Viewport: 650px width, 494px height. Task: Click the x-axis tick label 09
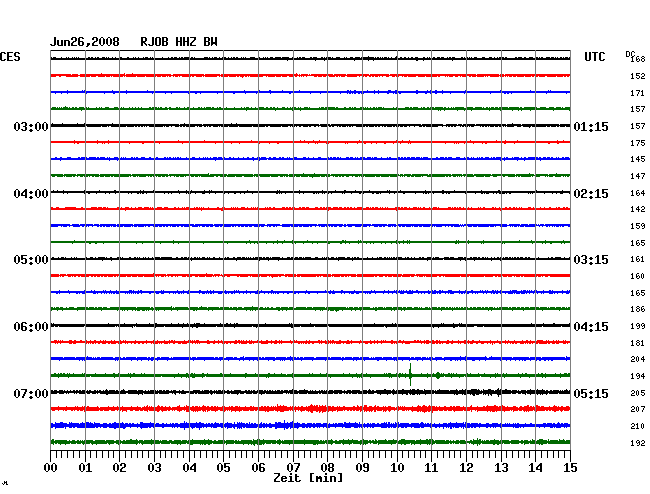click(x=362, y=468)
